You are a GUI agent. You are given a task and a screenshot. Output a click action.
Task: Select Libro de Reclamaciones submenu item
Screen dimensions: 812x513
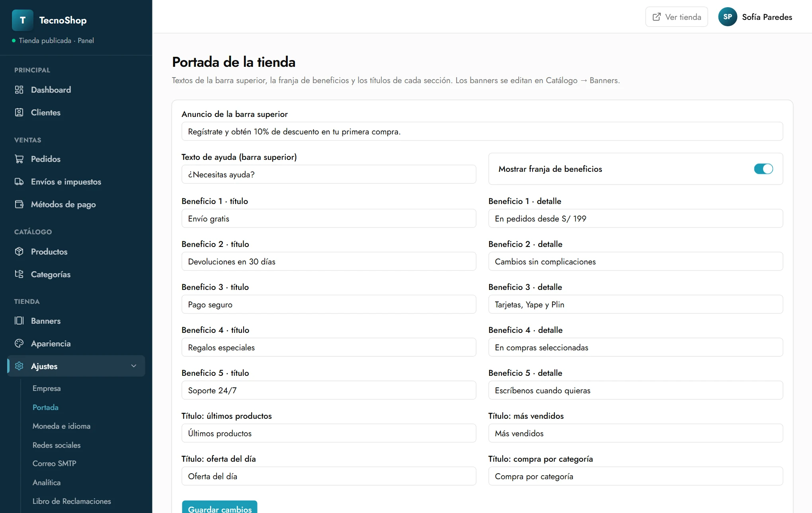72,501
